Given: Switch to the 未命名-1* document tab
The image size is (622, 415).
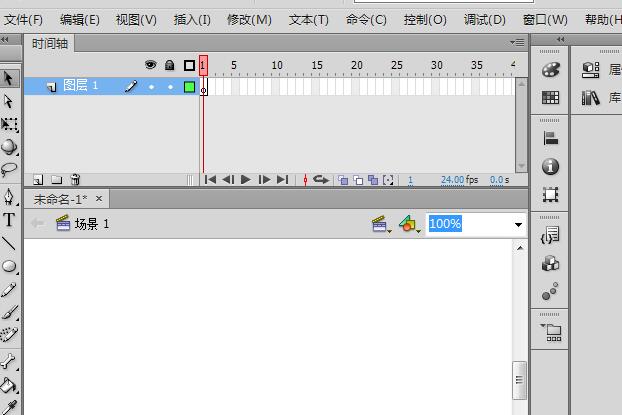Looking at the screenshot, I should click(60, 199).
